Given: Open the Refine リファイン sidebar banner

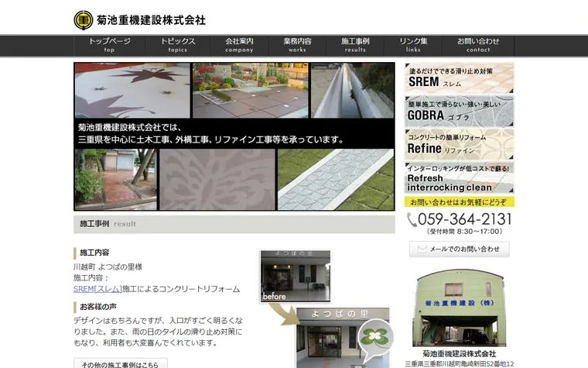Looking at the screenshot, I should (459, 144).
